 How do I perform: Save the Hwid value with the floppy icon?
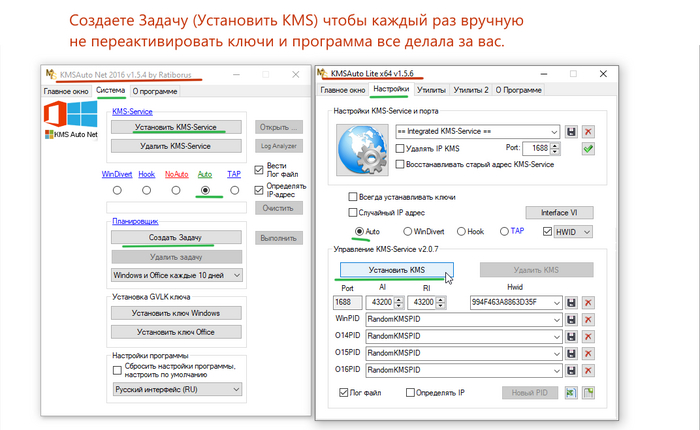[x=571, y=302]
